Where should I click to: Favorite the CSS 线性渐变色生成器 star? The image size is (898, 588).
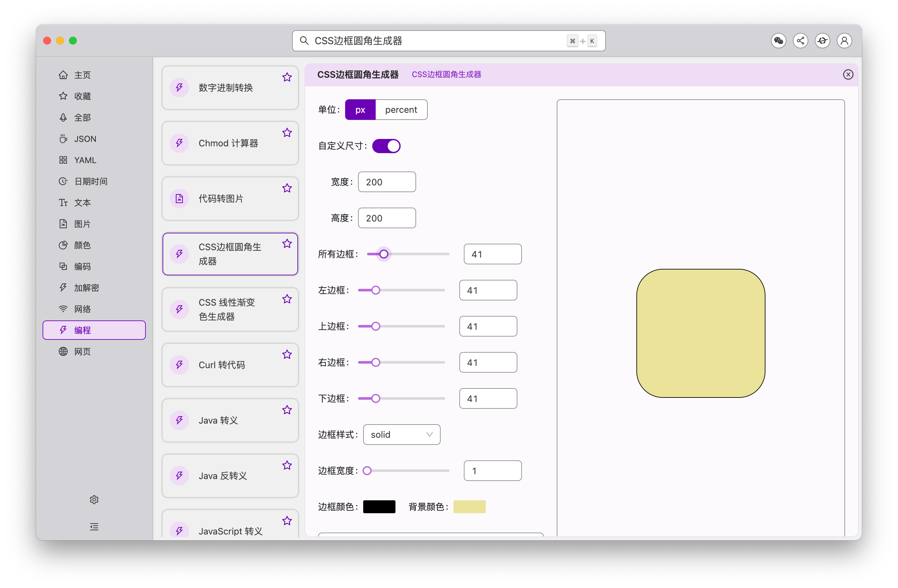[x=287, y=299]
